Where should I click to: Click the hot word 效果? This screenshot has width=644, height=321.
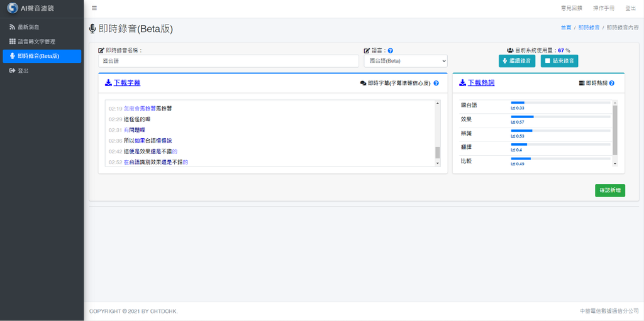[x=466, y=119]
